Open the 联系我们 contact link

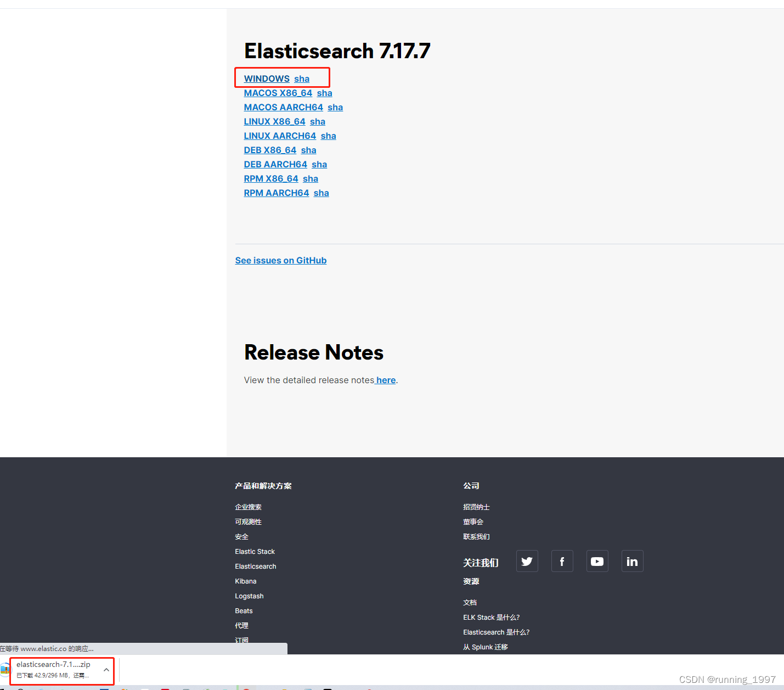click(x=476, y=536)
